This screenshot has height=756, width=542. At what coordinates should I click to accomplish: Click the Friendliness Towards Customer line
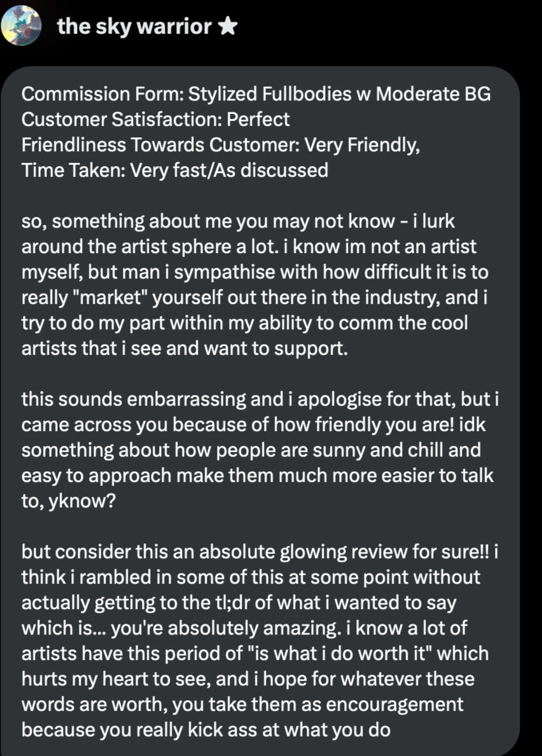220,144
